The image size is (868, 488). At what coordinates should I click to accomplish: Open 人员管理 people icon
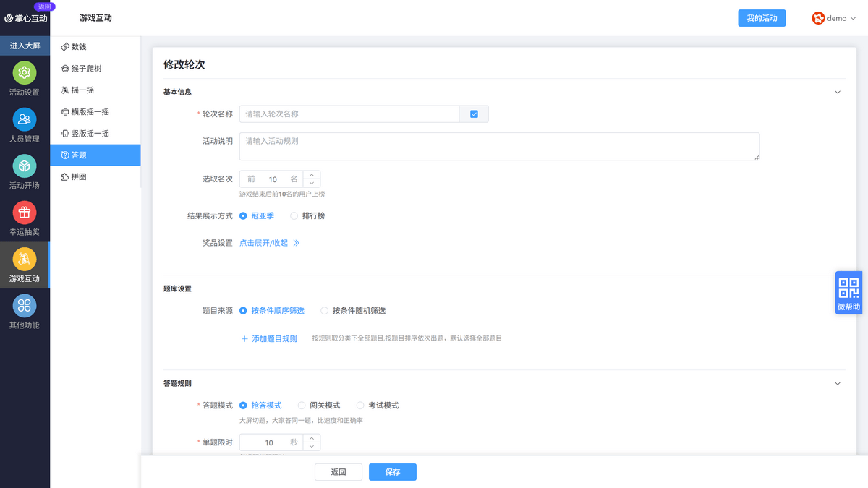(25, 119)
